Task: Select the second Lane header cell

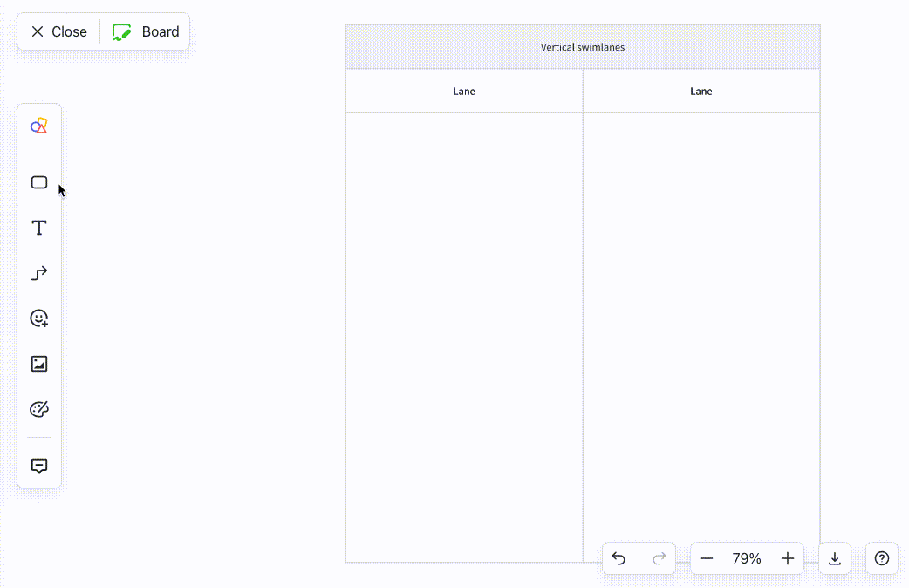Action: (x=701, y=91)
